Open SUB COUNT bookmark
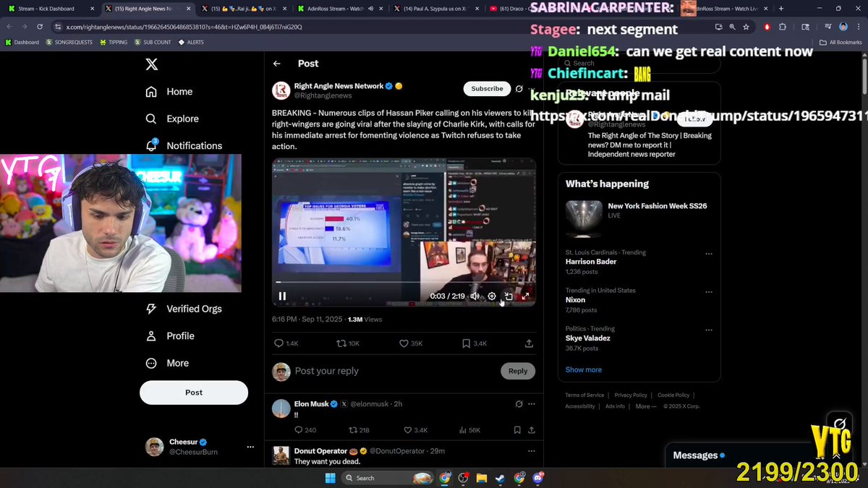 [153, 42]
